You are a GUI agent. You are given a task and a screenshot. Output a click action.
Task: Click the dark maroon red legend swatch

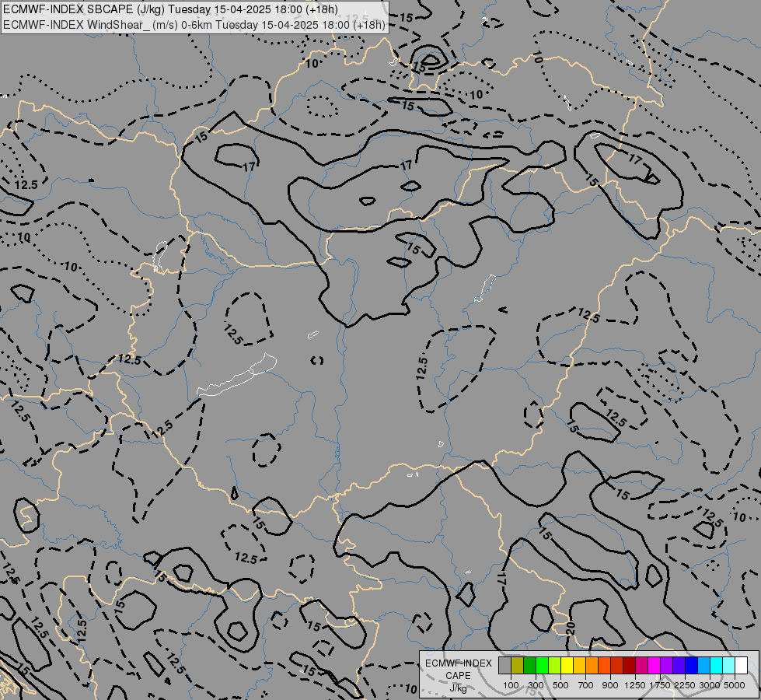point(630,666)
